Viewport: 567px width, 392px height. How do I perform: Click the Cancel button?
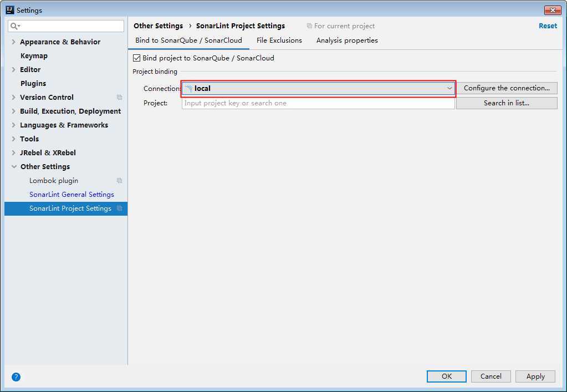coord(491,376)
